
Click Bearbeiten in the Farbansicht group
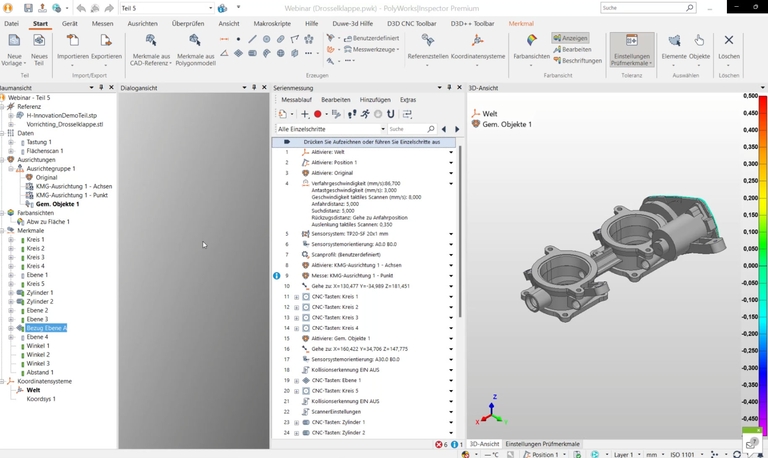click(x=572, y=49)
